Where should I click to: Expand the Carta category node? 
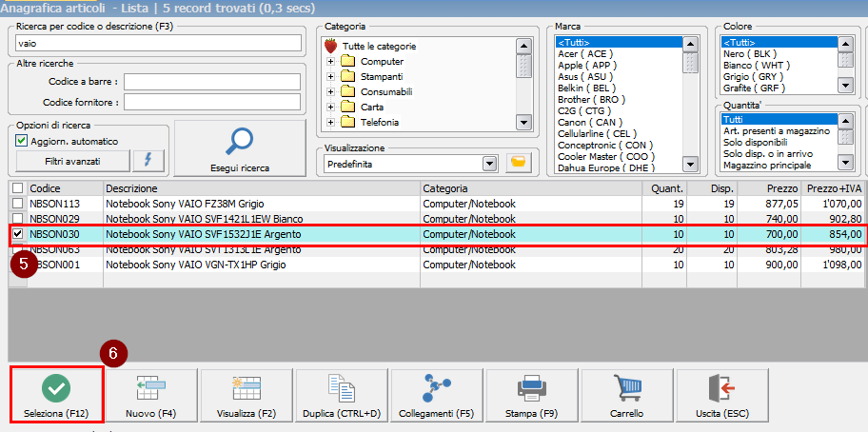pyautogui.click(x=330, y=107)
